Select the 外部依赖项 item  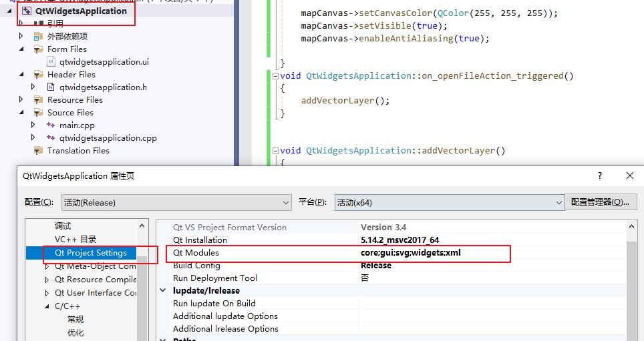pyautogui.click(x=67, y=37)
